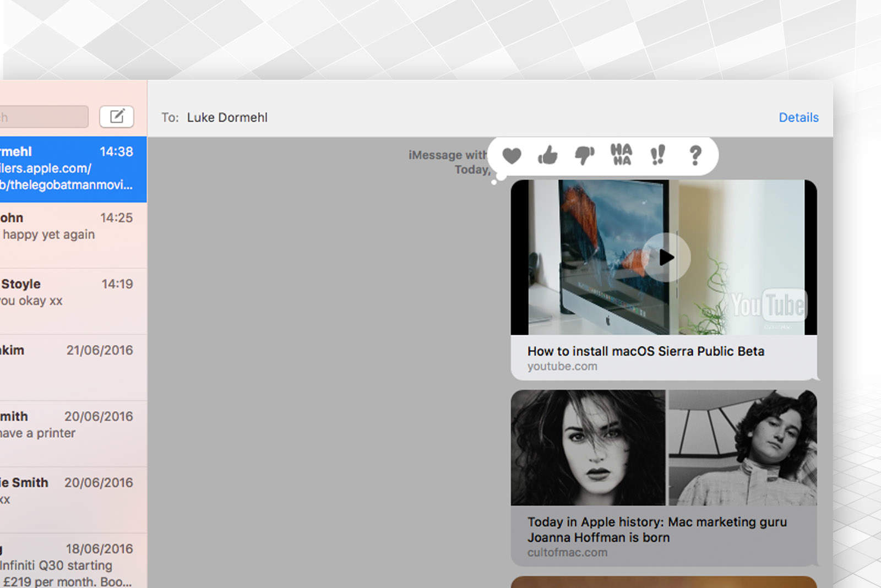Select the question mark Tapback reaction
Viewport: 881px width, 588px height.
694,156
